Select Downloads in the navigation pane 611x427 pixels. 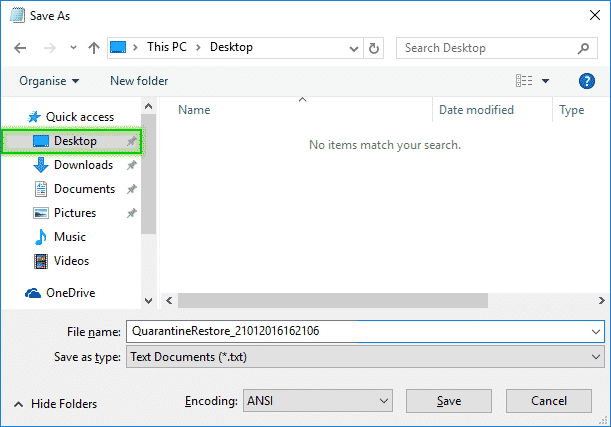pos(83,165)
